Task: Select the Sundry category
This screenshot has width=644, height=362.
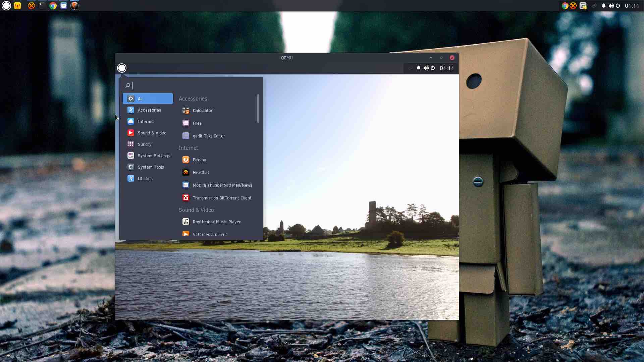Action: coord(144,144)
